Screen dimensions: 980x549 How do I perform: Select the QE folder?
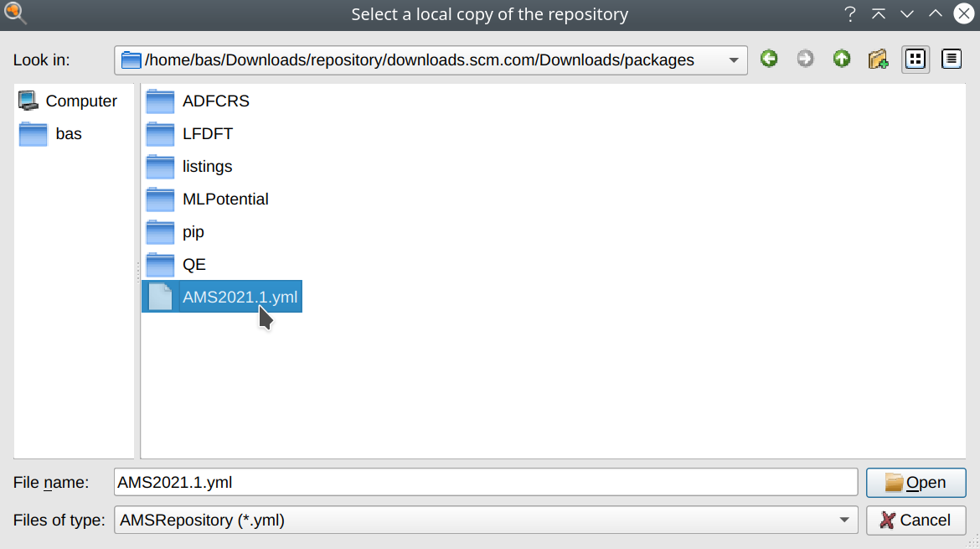[176, 265]
